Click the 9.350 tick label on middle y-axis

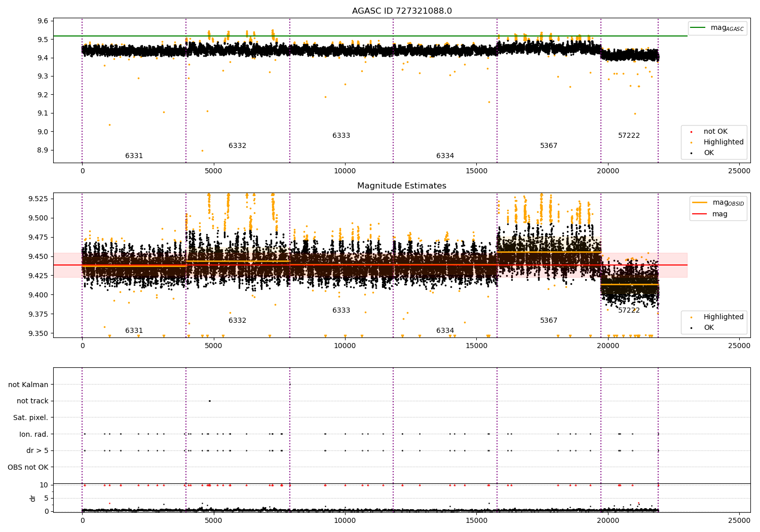(39, 333)
